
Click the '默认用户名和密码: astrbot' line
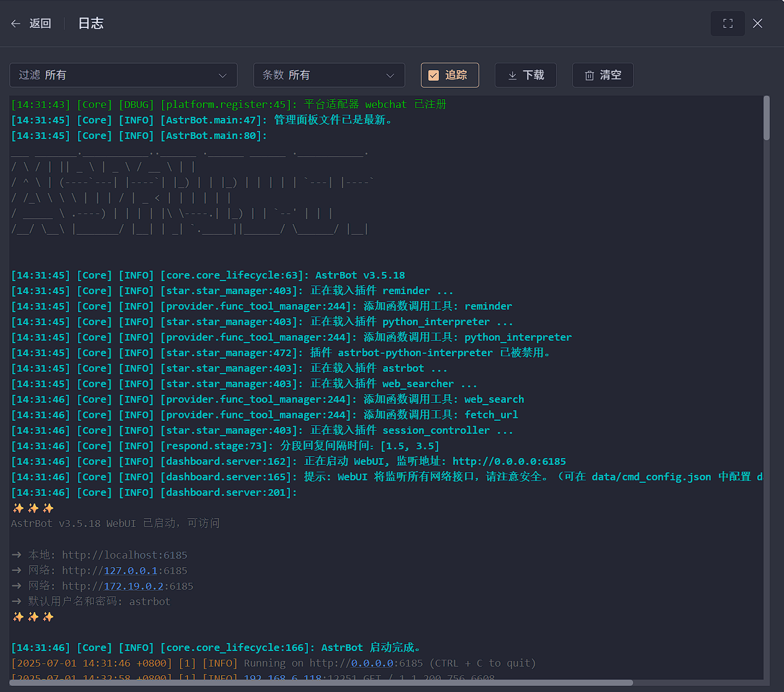(91, 601)
